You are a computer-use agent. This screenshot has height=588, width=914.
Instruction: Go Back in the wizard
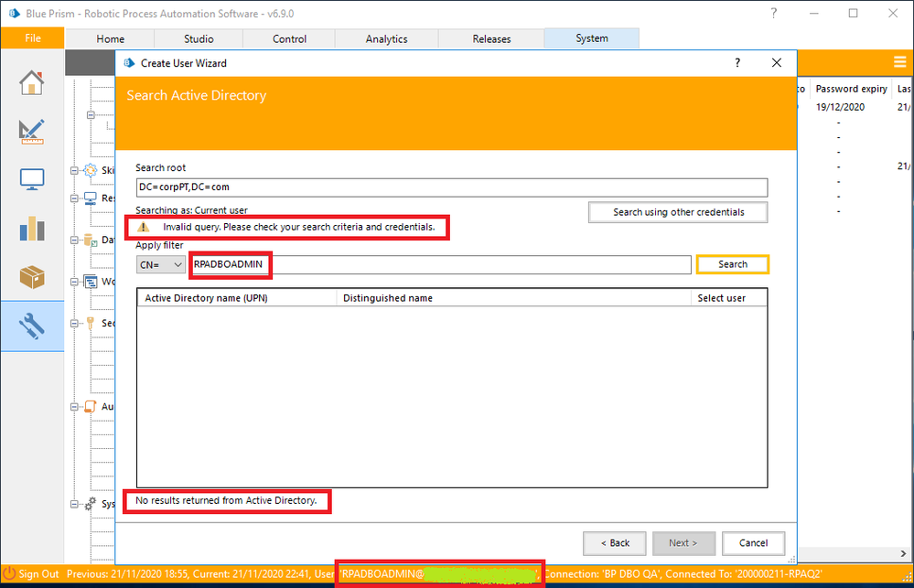[615, 543]
